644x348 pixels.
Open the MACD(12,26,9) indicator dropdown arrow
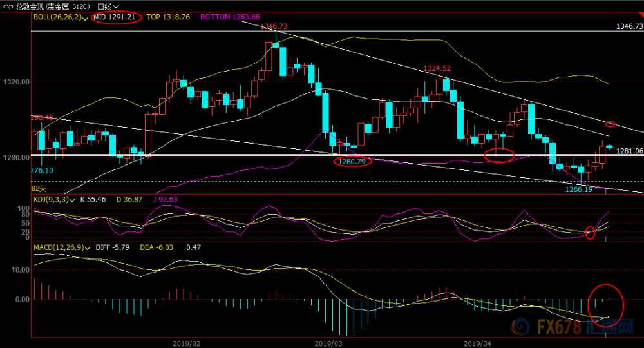click(87, 247)
